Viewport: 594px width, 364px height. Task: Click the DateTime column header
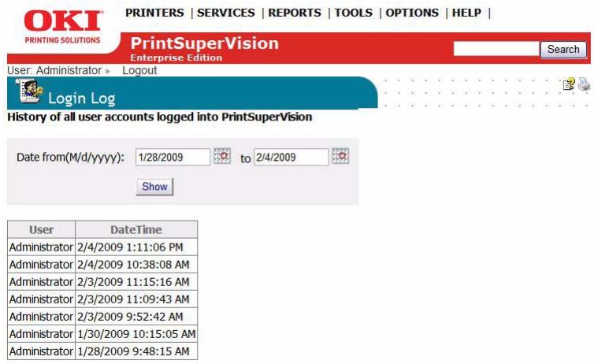[136, 229]
